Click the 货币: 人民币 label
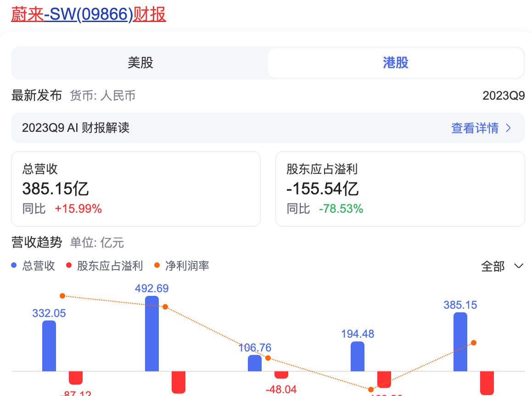 coord(103,96)
